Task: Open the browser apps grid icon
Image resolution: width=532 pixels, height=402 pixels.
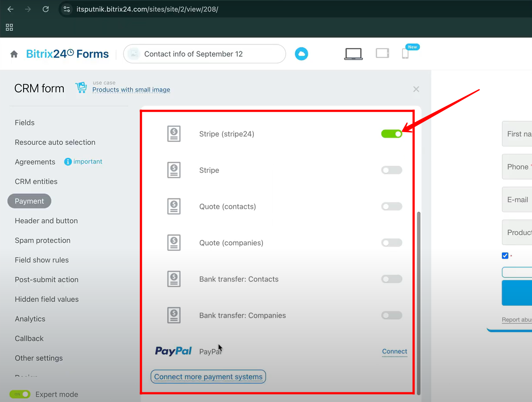Action: point(9,27)
